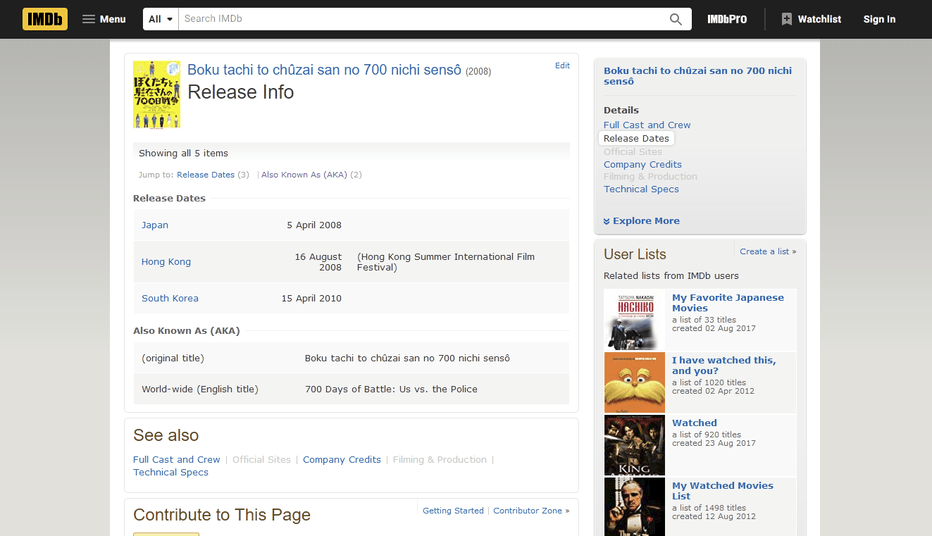Open sidebar Company Credits
Viewport: 932px width, 536px height.
tap(643, 165)
